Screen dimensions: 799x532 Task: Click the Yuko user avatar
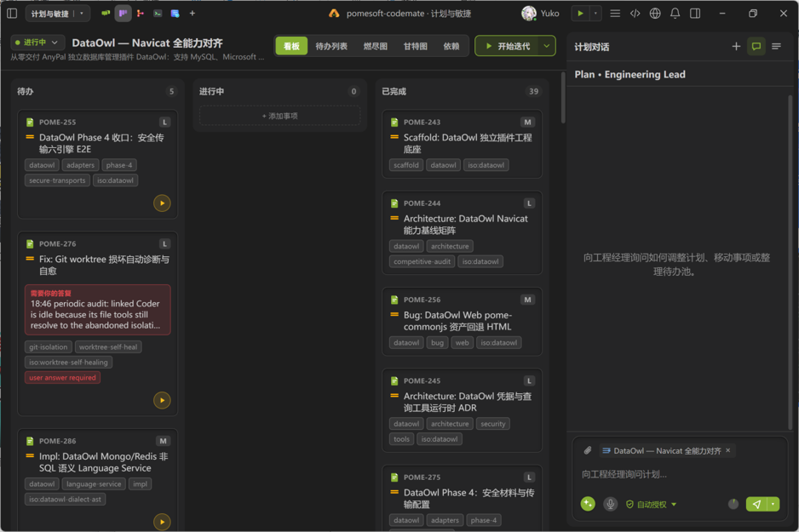(x=529, y=14)
